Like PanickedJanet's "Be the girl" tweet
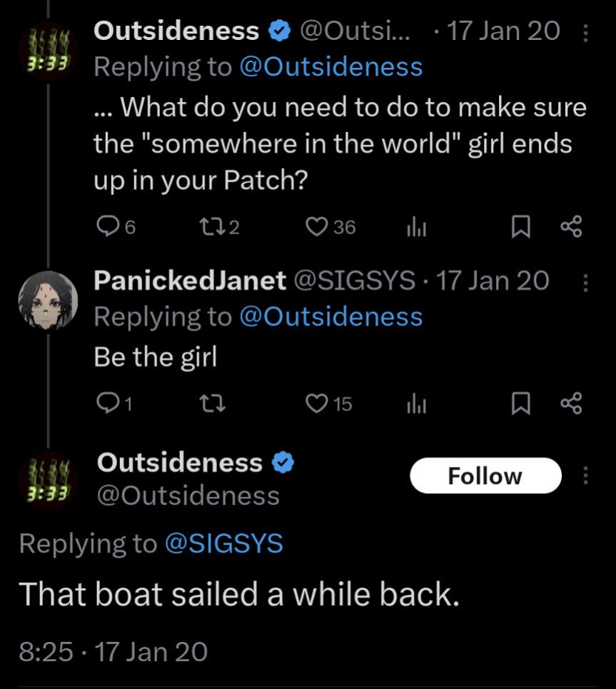The width and height of the screenshot is (616, 689). (x=315, y=404)
